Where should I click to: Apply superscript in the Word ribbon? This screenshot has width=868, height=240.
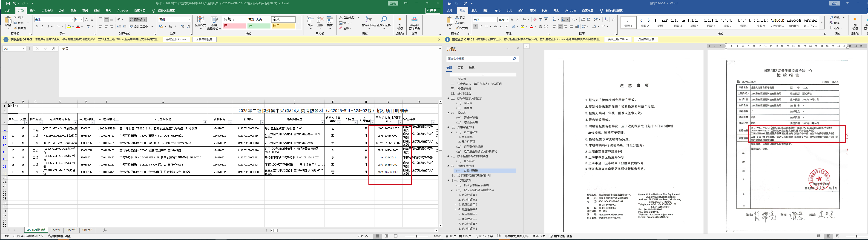pos(506,27)
